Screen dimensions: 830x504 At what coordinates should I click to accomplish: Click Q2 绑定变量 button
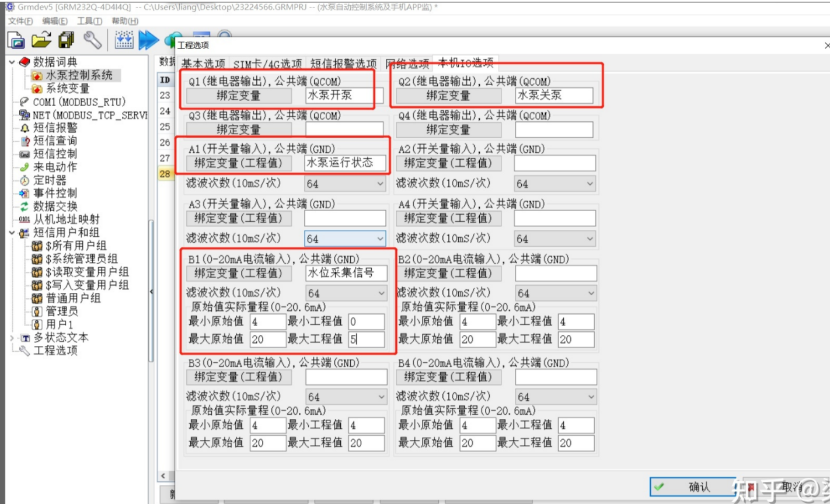coord(448,96)
